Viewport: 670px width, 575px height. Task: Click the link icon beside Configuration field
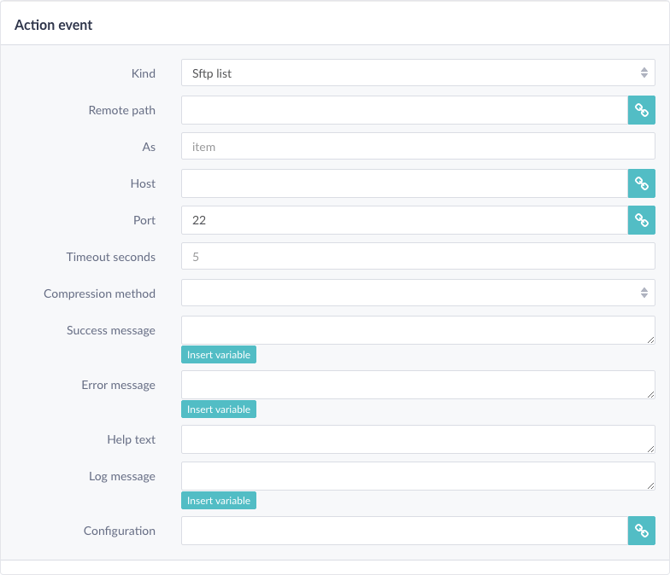[x=641, y=531]
